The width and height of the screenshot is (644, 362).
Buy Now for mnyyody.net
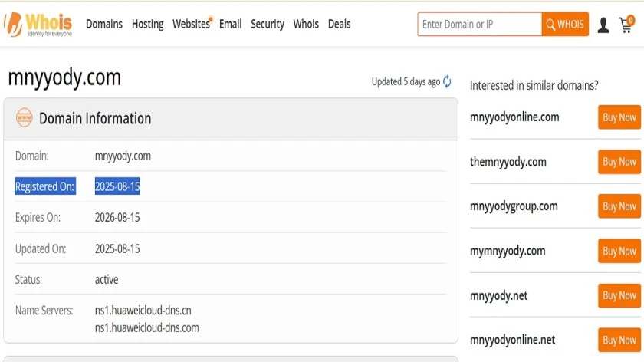[x=619, y=295]
